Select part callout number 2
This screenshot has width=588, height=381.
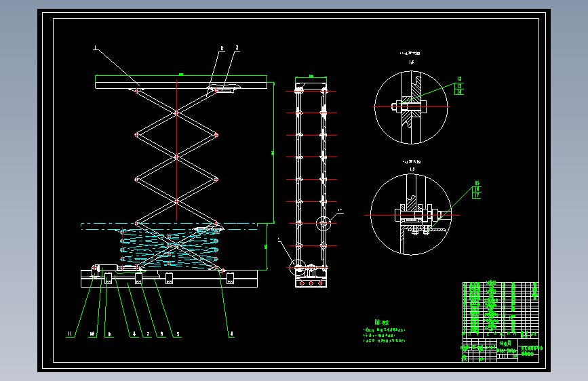tap(222, 48)
